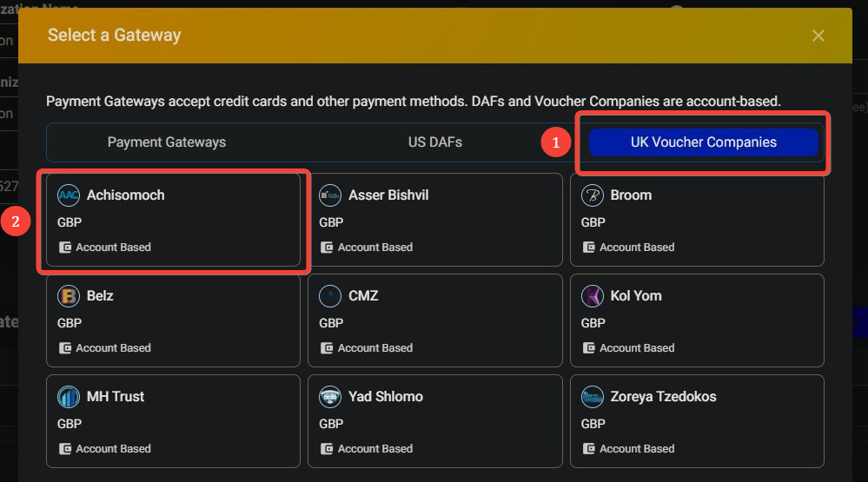868x482 pixels.
Task: Click wallet icon in Kol Yom card
Action: (588, 348)
